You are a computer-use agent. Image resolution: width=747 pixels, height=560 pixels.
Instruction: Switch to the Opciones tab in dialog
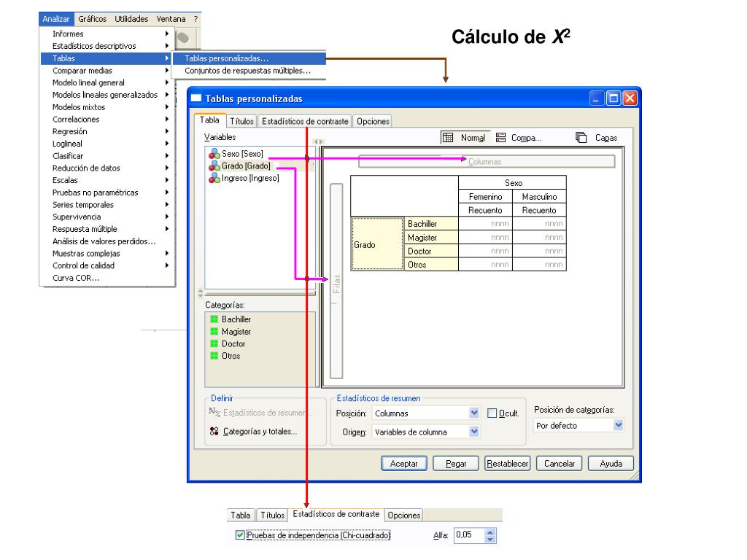373,122
